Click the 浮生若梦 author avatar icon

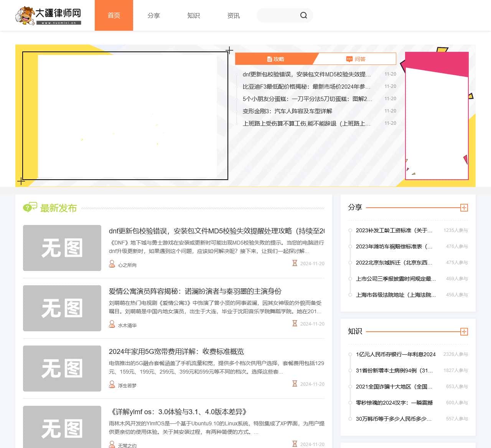tap(112, 385)
